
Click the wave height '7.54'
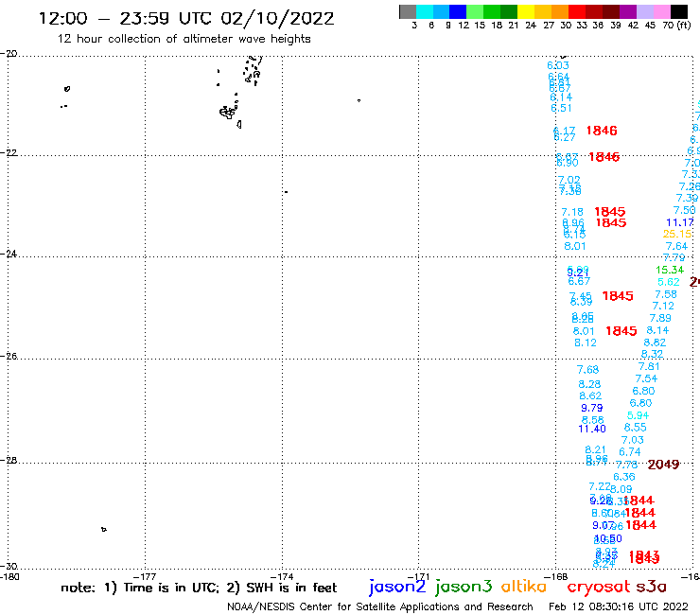pyautogui.click(x=646, y=378)
